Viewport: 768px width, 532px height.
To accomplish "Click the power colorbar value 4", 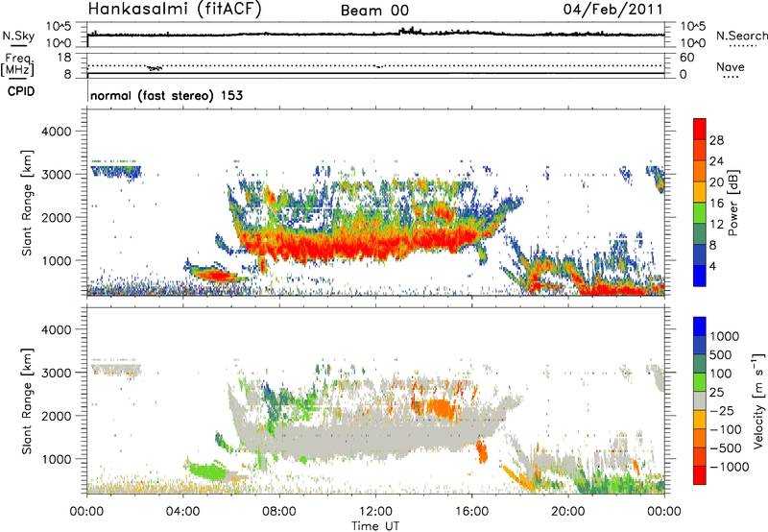I will point(712,267).
